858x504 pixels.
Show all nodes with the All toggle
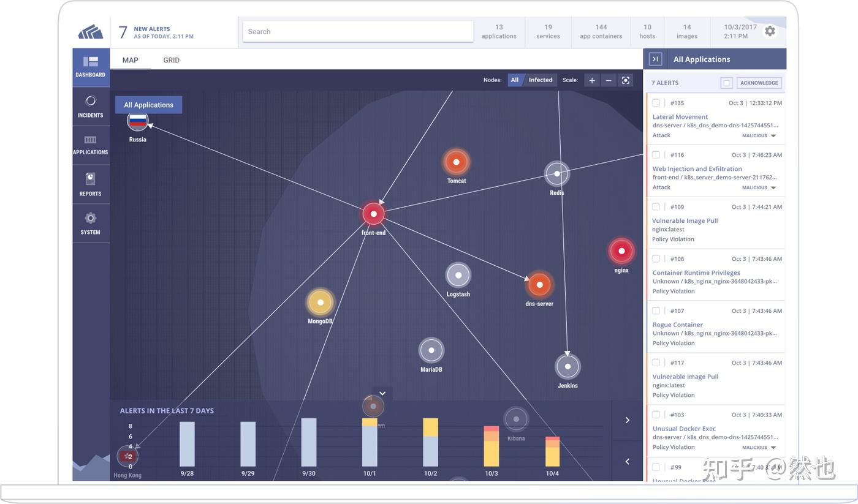coord(515,80)
